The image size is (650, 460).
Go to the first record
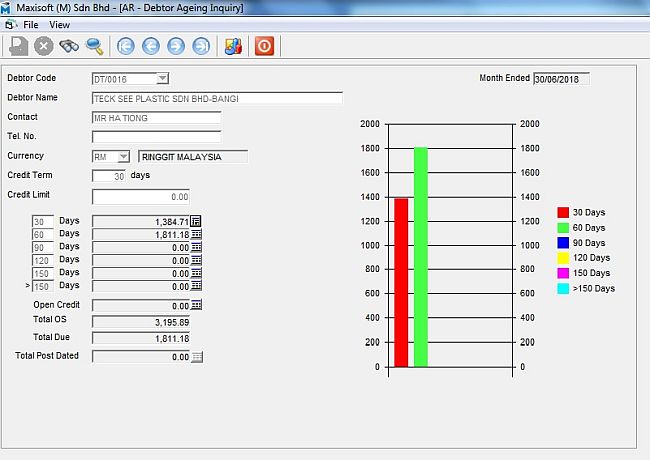125,45
